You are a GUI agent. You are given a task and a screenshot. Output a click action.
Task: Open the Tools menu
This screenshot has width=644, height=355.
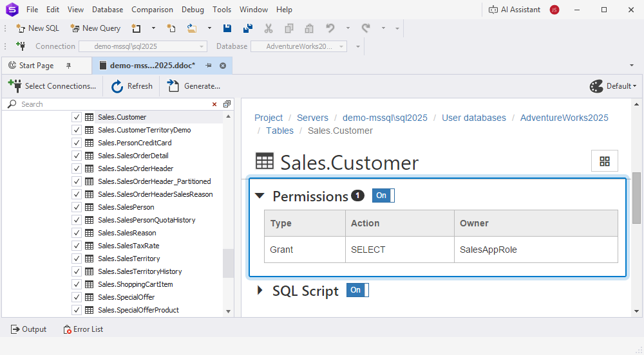tap(222, 10)
